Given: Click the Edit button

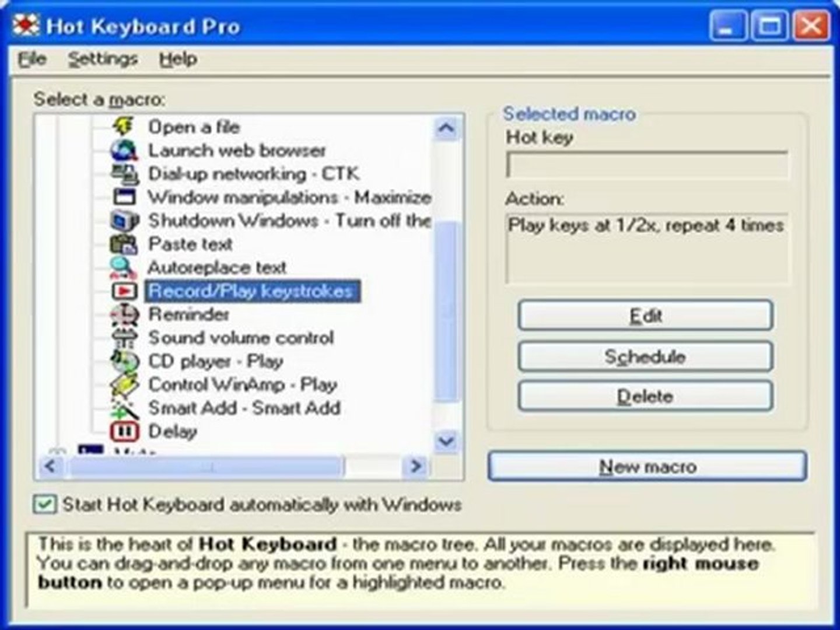Looking at the screenshot, I should 645,316.
